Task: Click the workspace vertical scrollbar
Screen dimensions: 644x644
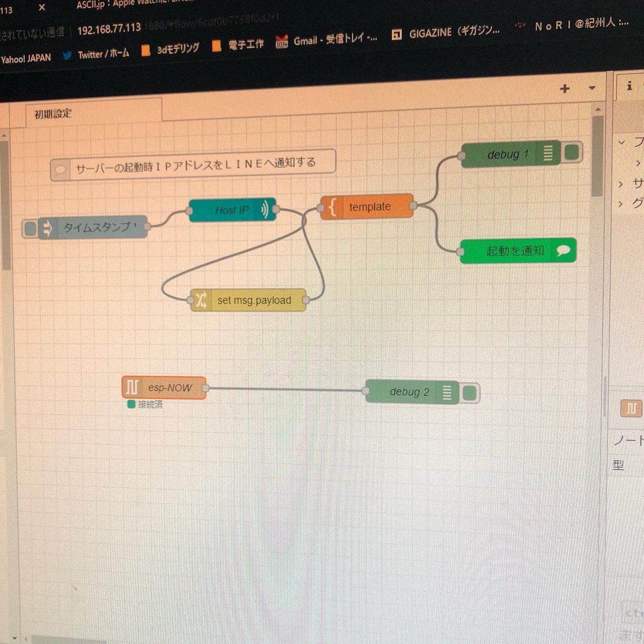Action: pos(598,157)
